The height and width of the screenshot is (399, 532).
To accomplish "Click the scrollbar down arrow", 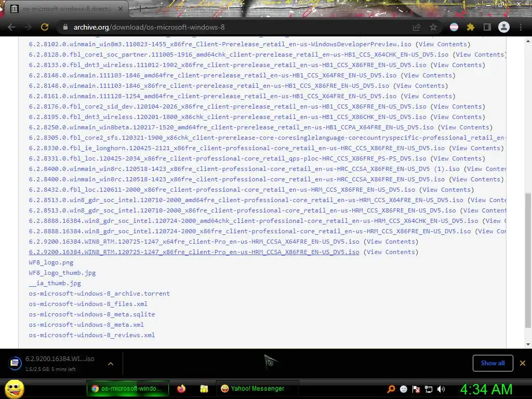I will (528, 344).
